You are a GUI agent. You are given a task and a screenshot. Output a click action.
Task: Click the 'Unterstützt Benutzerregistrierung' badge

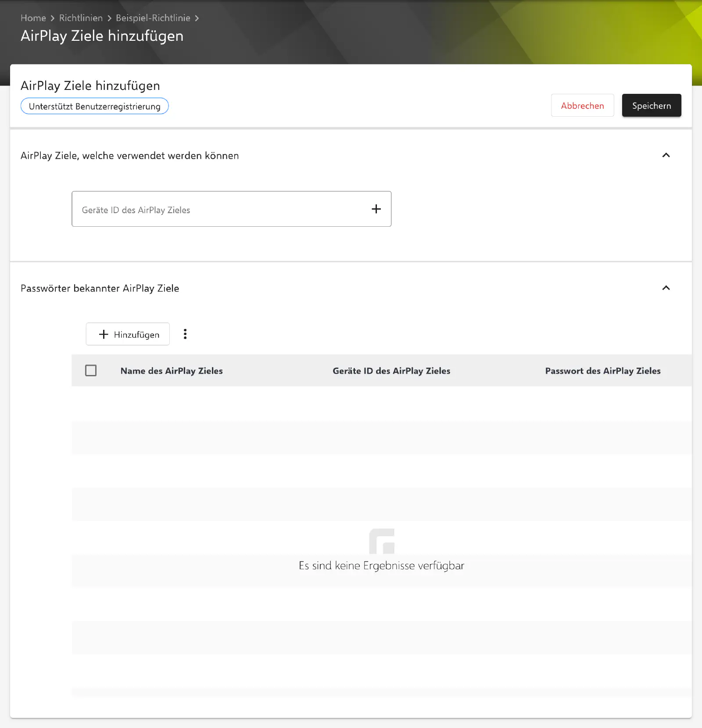click(x=95, y=106)
